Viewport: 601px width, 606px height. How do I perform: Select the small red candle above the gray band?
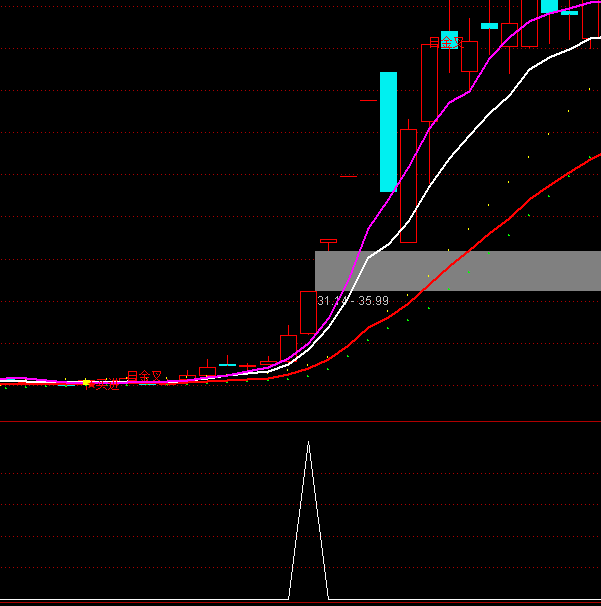click(x=328, y=242)
